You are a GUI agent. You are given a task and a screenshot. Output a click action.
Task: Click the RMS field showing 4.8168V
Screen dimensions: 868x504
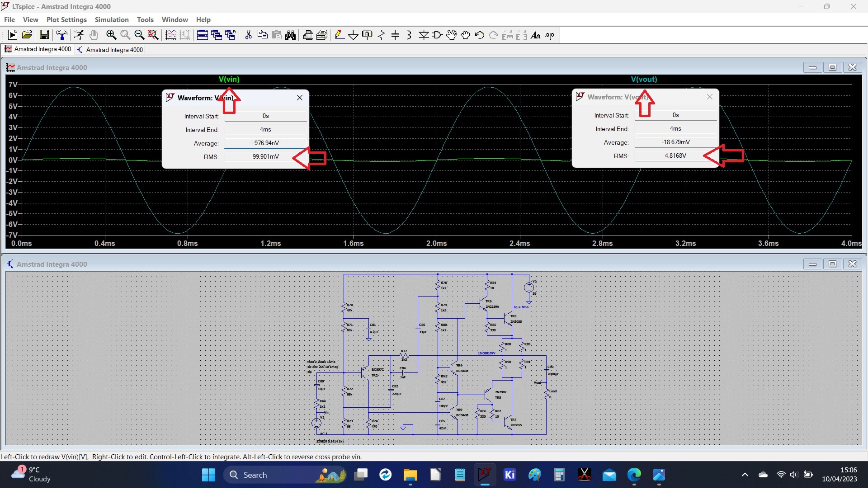point(676,156)
